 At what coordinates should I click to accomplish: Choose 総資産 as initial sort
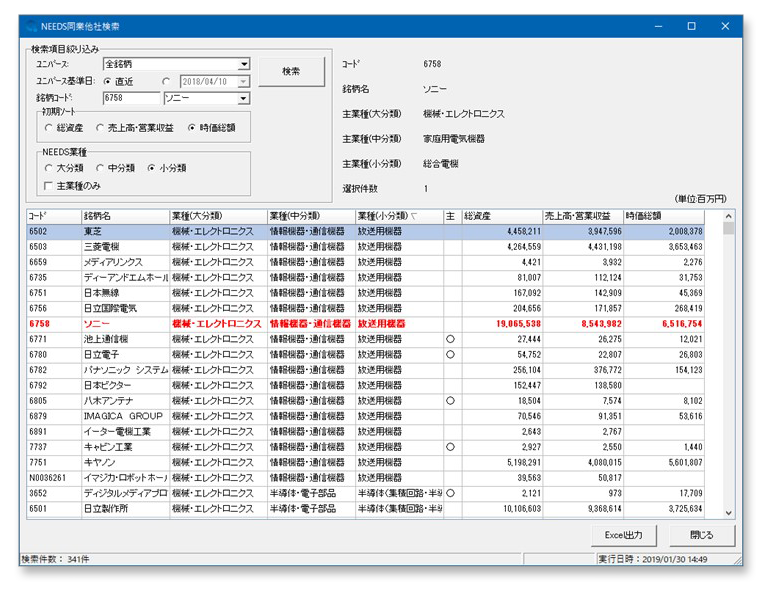pos(48,128)
